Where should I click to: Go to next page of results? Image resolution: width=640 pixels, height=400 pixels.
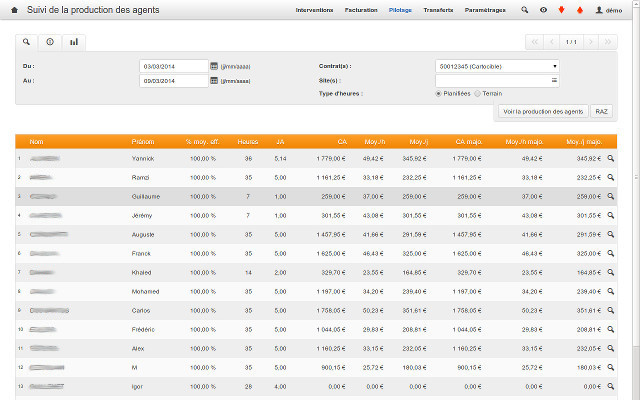[x=591, y=42]
